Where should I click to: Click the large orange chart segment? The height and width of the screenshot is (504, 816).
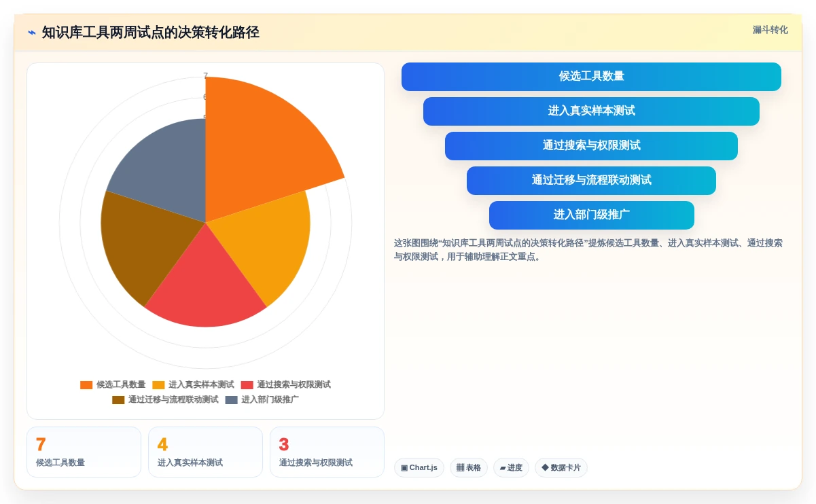point(262,146)
